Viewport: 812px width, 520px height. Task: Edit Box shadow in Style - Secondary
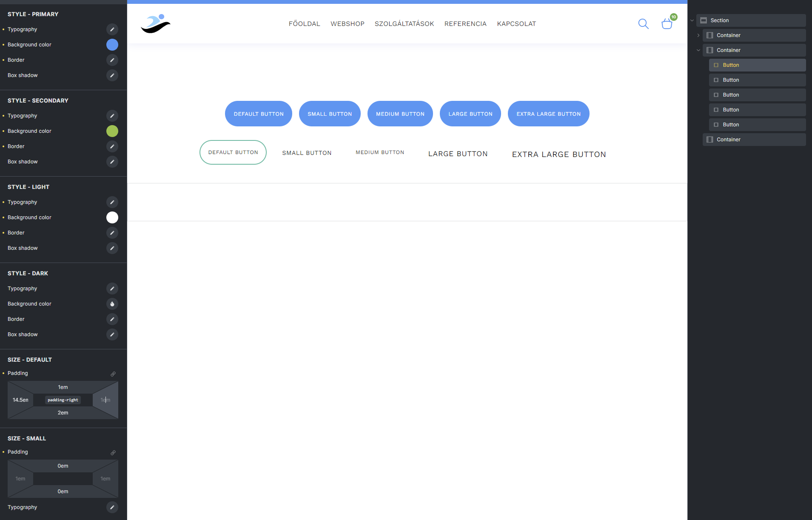click(112, 162)
